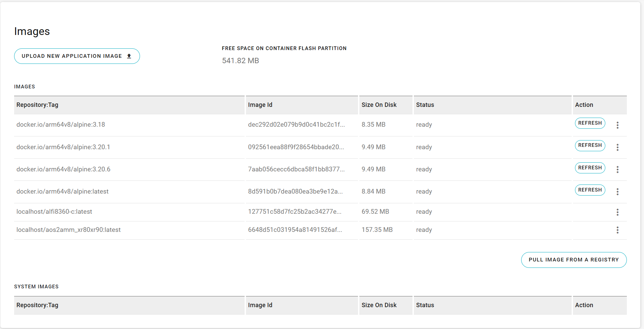Click the 541.82 MB free space value
The image size is (644, 329).
click(x=240, y=60)
